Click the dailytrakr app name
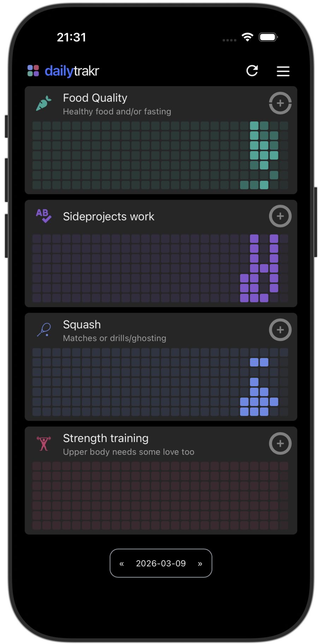Screen dimensions: 322x644 pos(72,71)
